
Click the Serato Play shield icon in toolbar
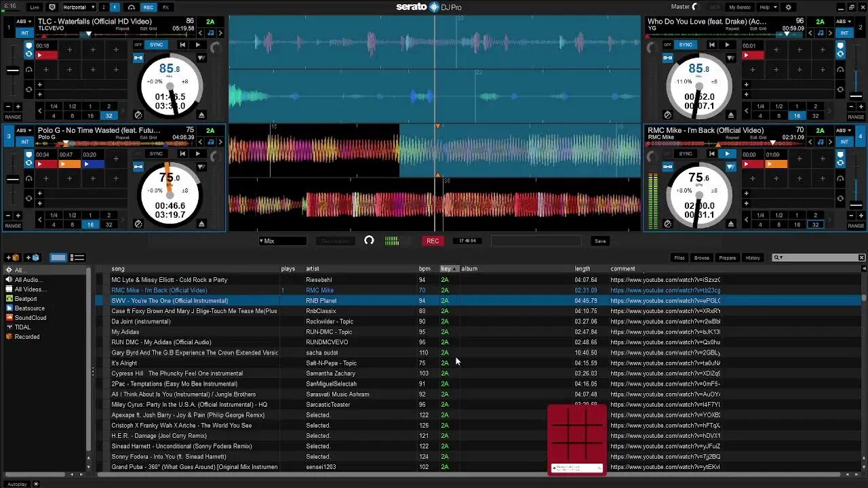coord(52,7)
